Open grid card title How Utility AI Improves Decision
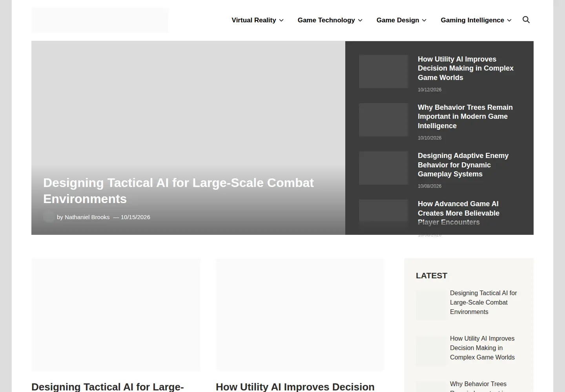565x392 pixels. (x=295, y=387)
